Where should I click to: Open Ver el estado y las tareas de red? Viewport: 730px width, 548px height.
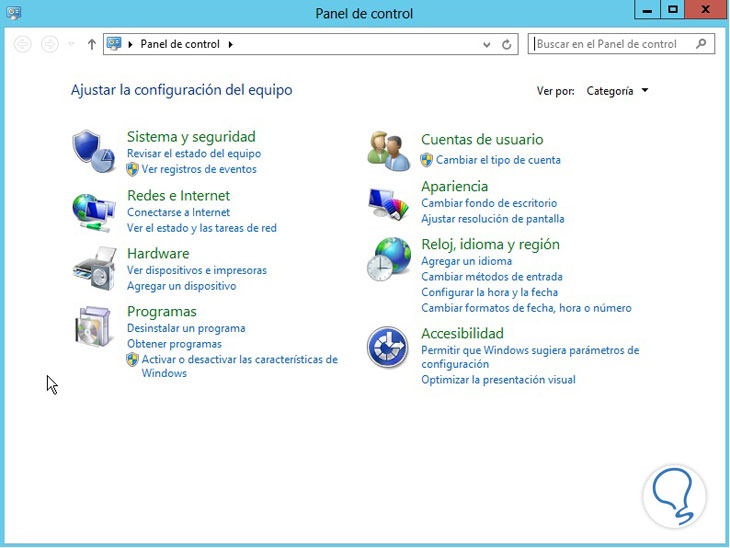[x=202, y=228]
